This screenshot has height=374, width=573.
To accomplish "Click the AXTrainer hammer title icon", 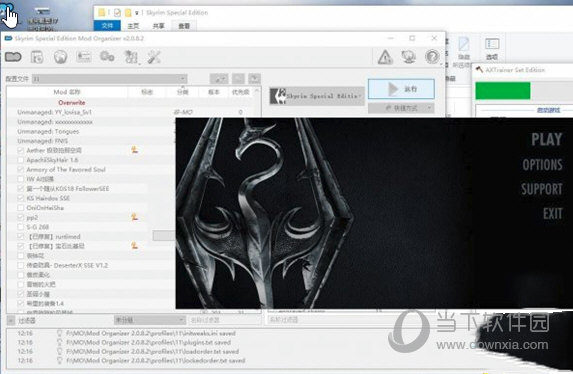I will click(479, 69).
